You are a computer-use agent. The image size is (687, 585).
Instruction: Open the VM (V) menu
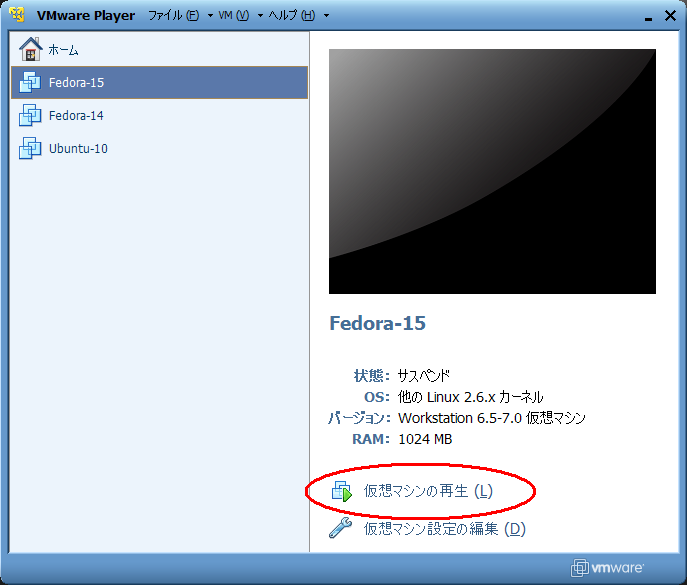pos(234,15)
